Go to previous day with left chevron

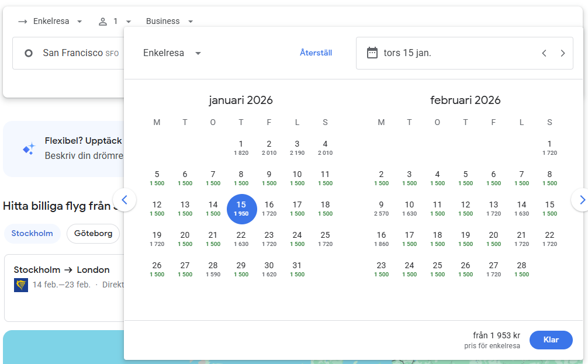pos(544,53)
